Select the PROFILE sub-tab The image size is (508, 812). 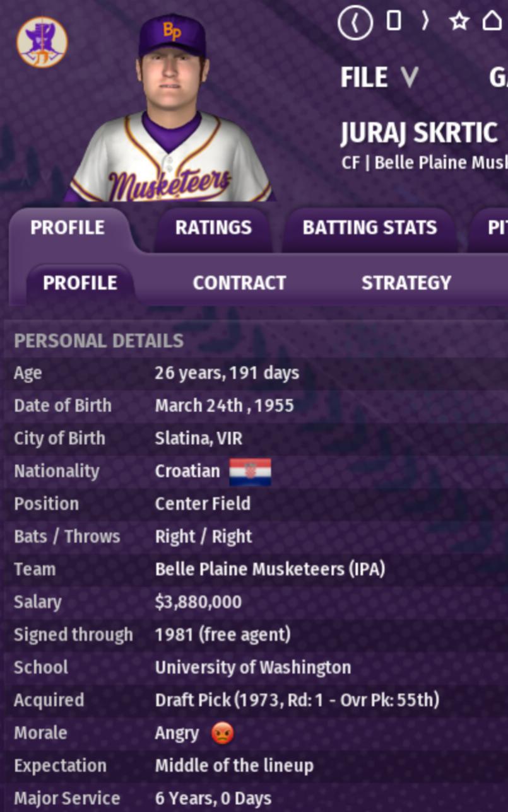point(80,282)
